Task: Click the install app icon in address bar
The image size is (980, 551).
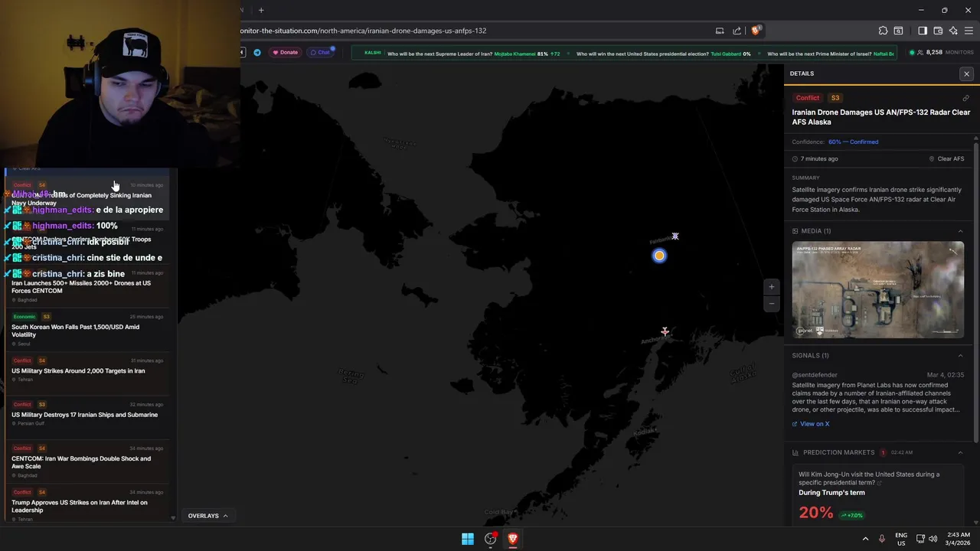Action: pos(720,31)
